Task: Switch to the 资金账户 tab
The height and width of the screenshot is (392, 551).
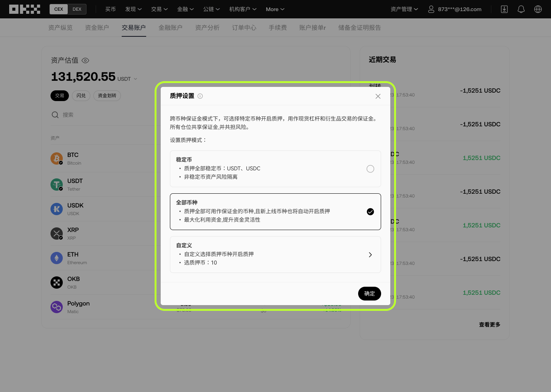Action: point(97,28)
